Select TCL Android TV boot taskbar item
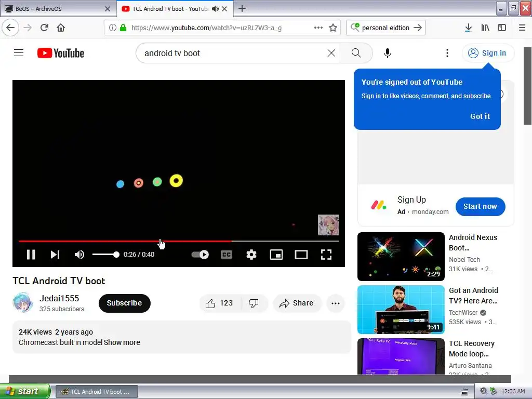The height and width of the screenshot is (399, 532). (x=97, y=392)
